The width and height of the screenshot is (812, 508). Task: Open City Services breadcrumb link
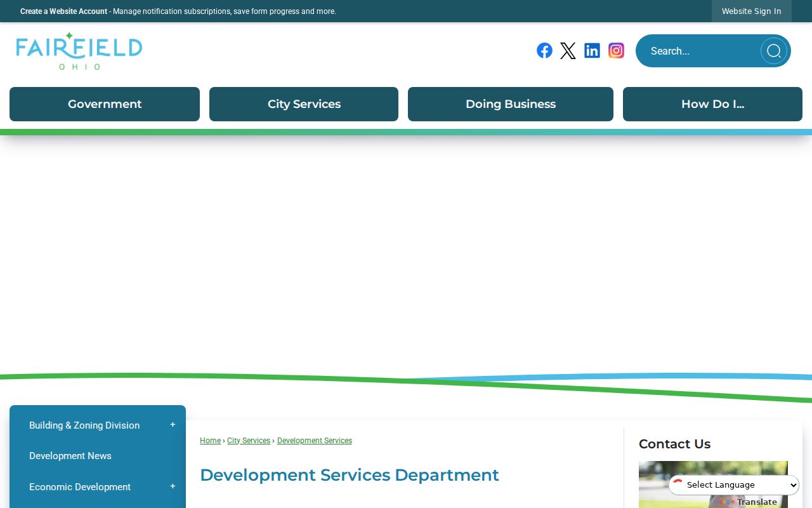[x=249, y=441]
